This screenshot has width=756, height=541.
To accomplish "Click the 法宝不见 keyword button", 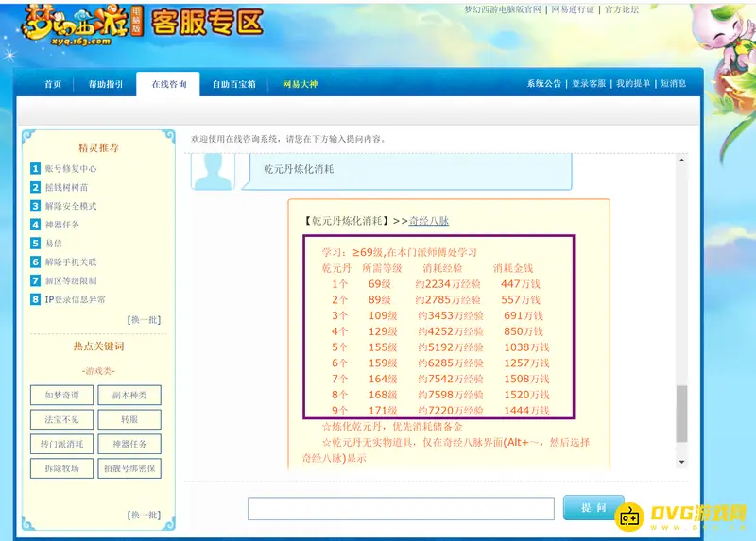I will coord(61,419).
